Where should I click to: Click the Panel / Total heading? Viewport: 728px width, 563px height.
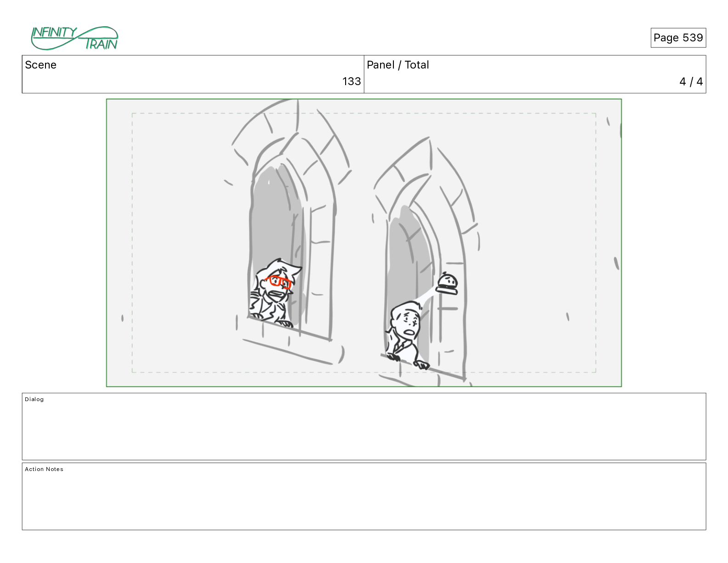pyautogui.click(x=398, y=65)
